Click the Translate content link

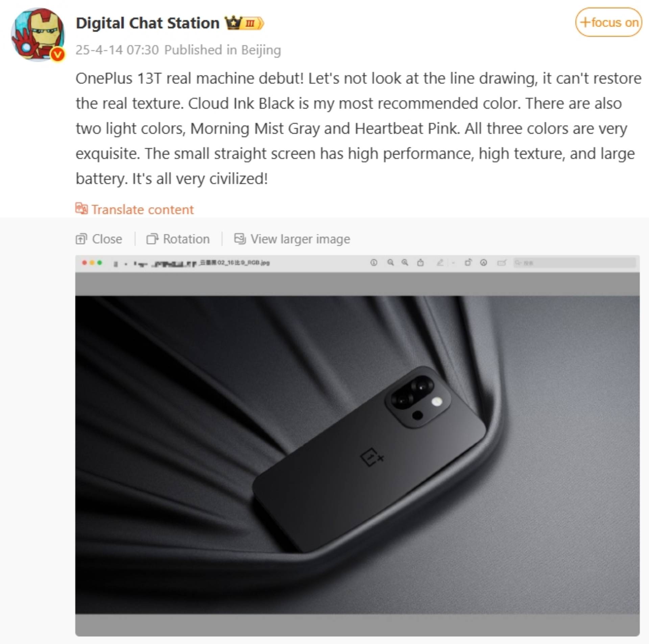143,210
